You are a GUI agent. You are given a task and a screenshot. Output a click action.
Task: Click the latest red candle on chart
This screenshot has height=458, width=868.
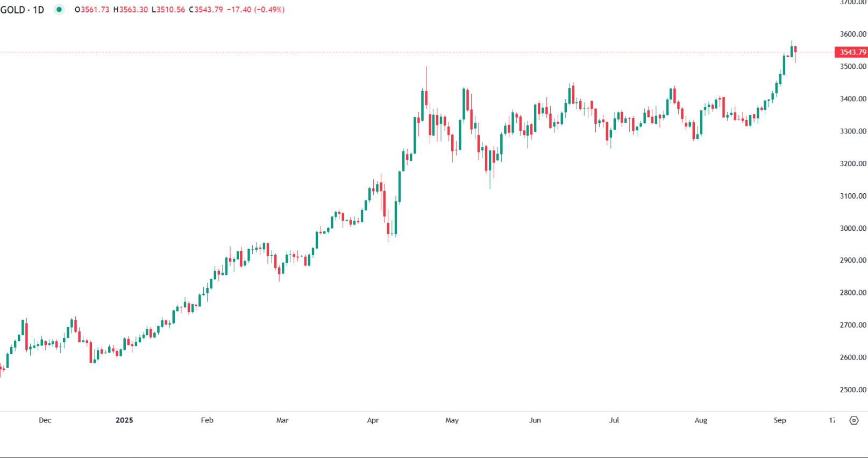coord(795,50)
